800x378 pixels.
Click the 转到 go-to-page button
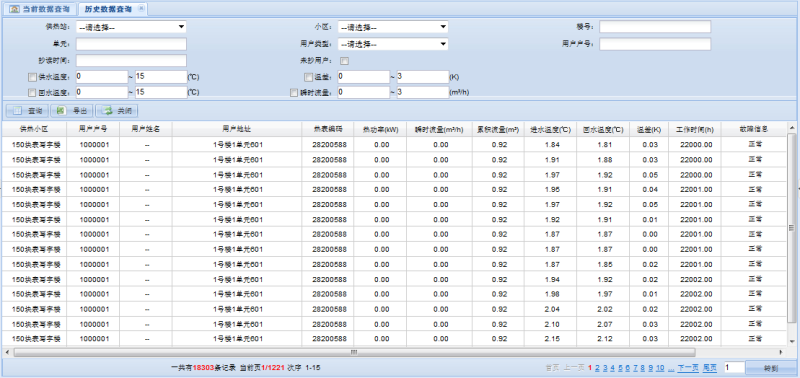click(771, 367)
